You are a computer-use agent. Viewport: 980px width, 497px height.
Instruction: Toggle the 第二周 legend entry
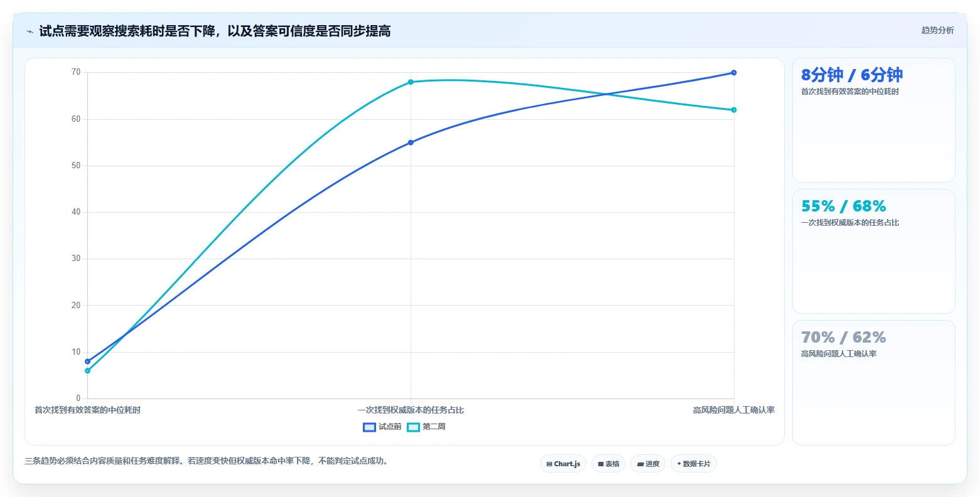point(426,427)
